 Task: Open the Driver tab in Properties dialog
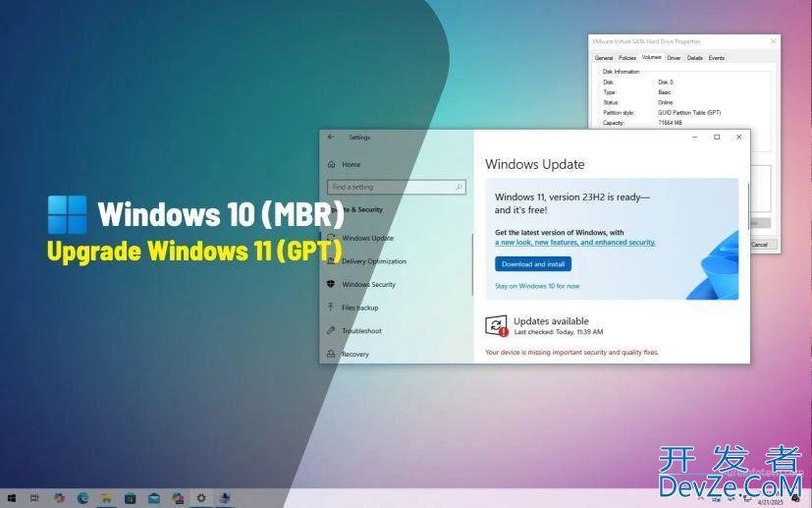pyautogui.click(x=674, y=58)
